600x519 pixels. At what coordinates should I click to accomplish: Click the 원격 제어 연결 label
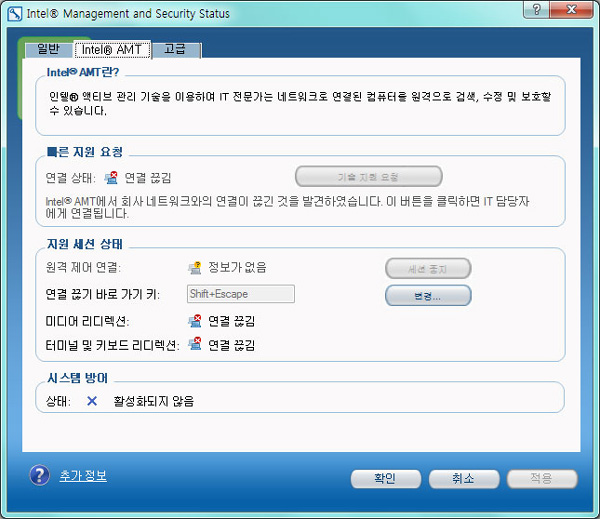83,267
